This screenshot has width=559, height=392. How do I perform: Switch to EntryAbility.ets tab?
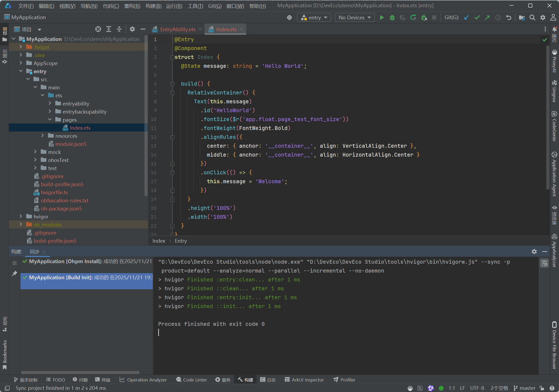[x=178, y=29]
